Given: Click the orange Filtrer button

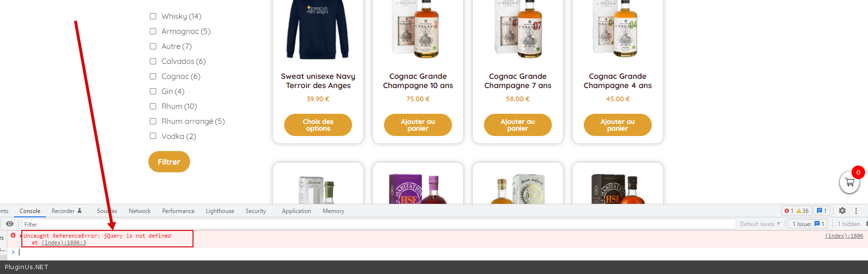Looking at the screenshot, I should 169,162.
